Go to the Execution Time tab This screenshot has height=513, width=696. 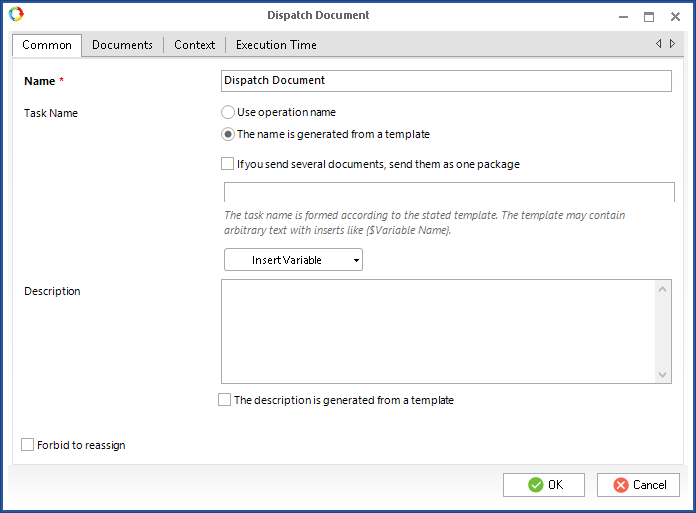click(276, 45)
